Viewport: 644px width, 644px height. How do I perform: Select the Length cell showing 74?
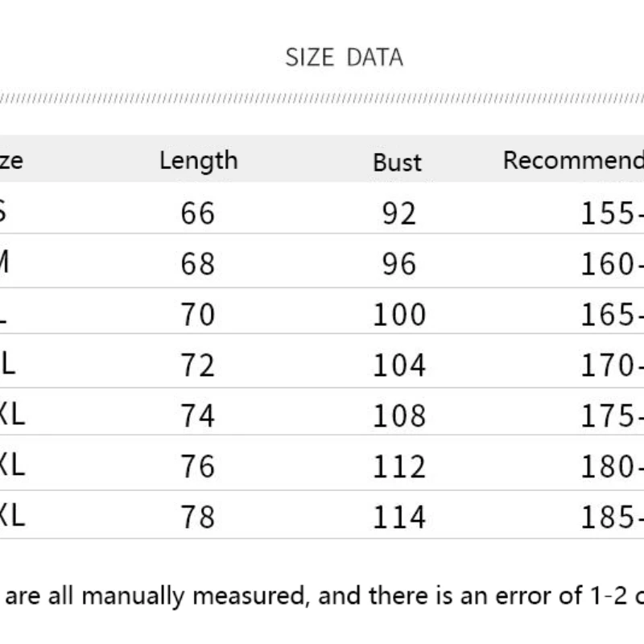point(198,416)
